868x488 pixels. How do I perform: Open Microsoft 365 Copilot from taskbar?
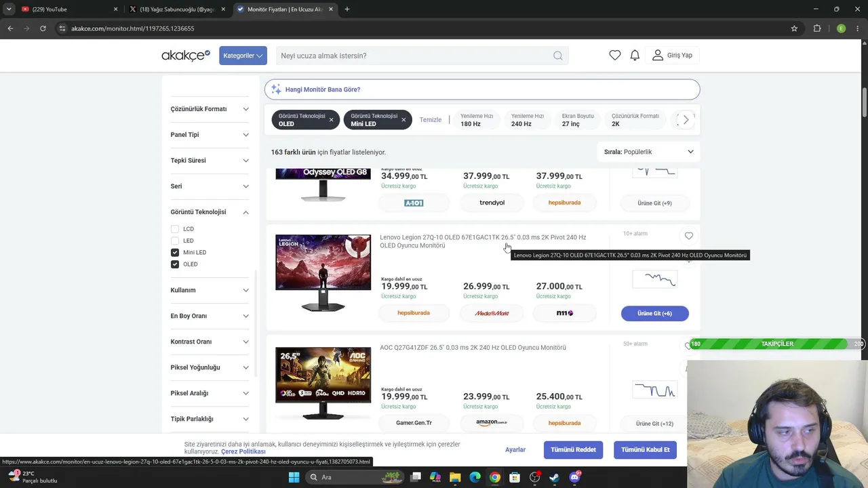pos(435,477)
